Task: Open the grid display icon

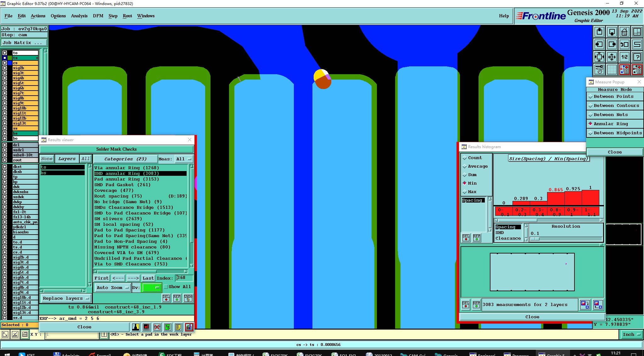Action: click(x=612, y=70)
